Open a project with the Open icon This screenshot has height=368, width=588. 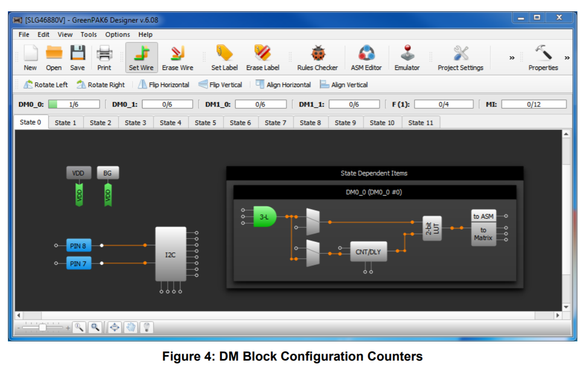point(54,57)
